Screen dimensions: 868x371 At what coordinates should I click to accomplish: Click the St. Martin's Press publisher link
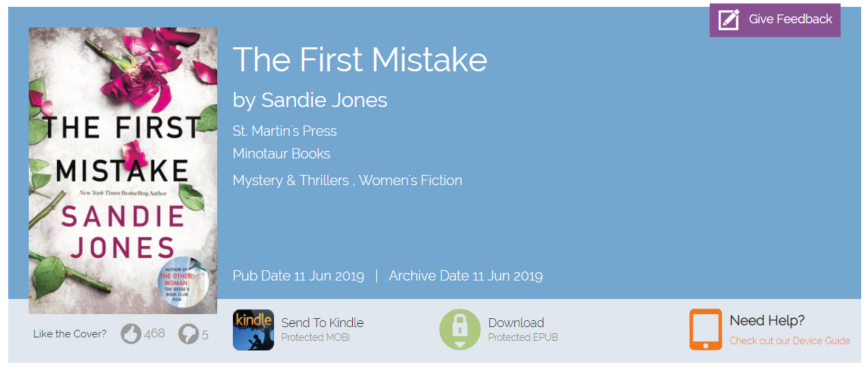click(285, 131)
